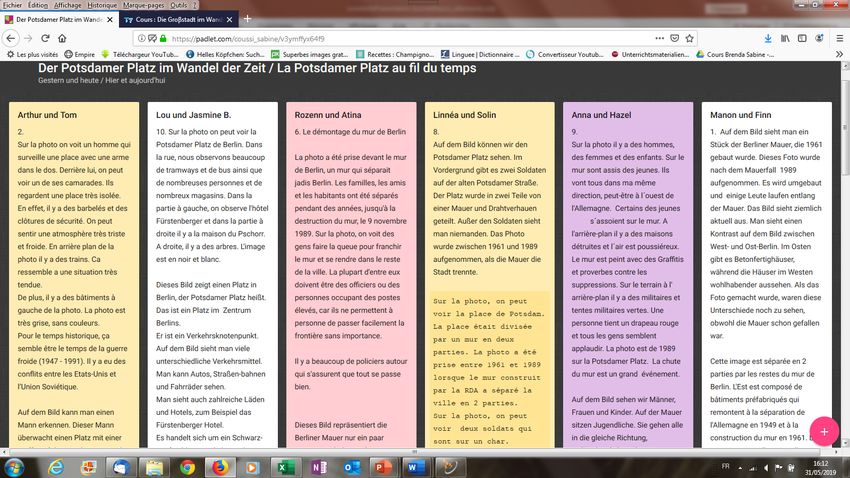Open page actions three-dots menu

(x=659, y=38)
